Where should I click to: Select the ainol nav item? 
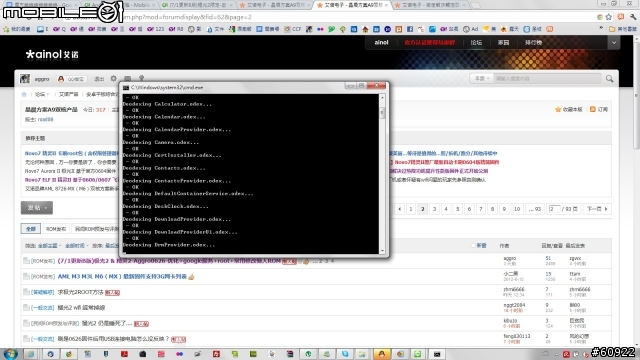[381, 42]
